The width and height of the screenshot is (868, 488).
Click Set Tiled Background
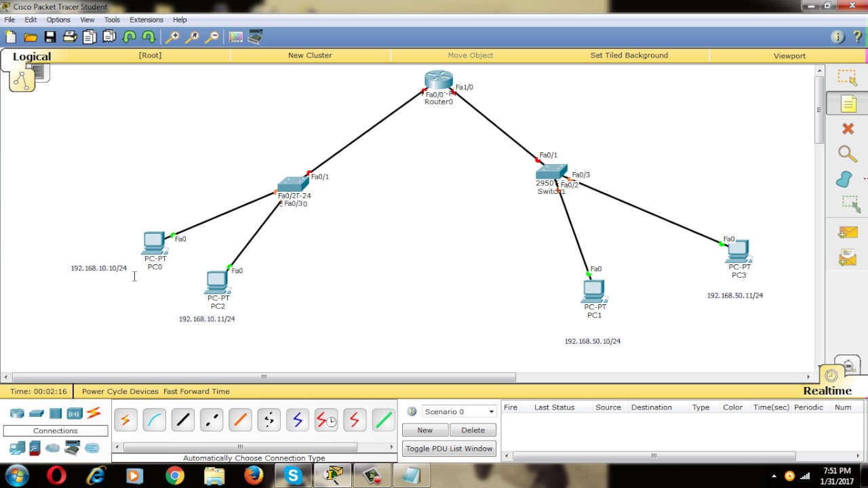click(x=629, y=56)
